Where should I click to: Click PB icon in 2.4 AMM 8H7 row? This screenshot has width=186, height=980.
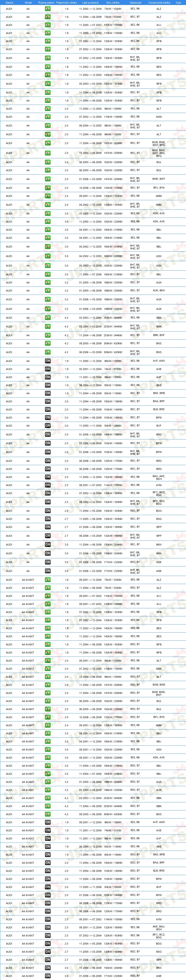48,205
